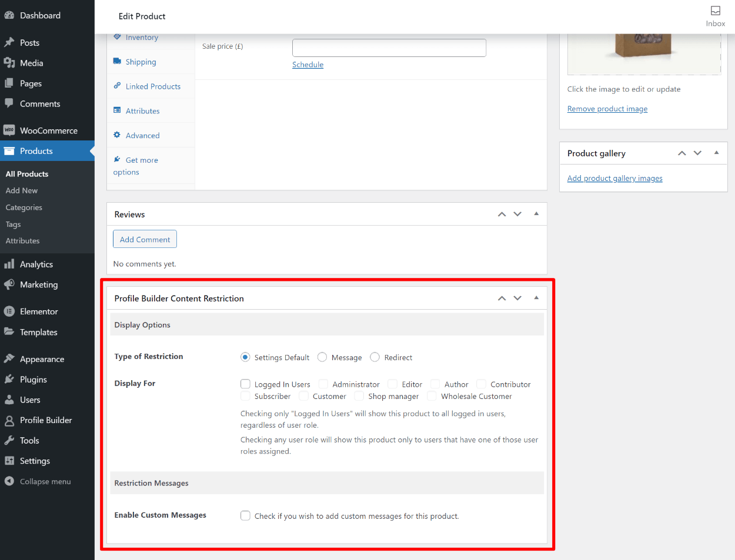Click the Tools wrench icon
Screen dimensions: 735x560
[x=9, y=440]
